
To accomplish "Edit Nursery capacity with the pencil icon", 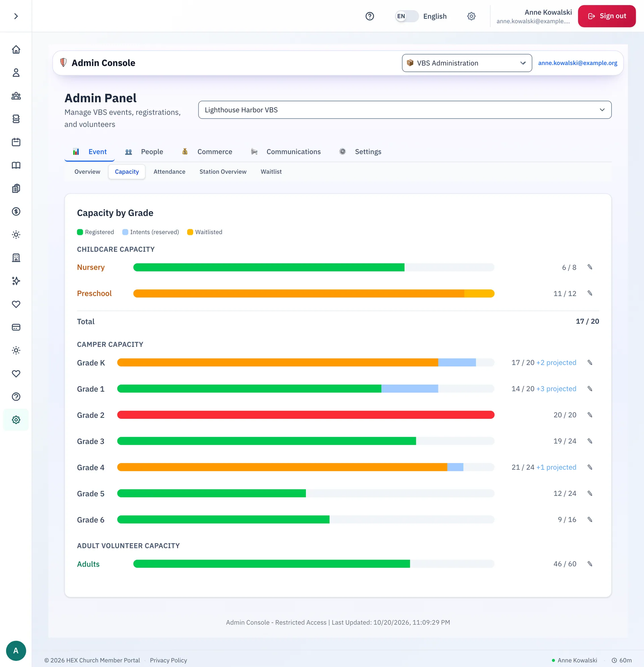I will 590,267.
